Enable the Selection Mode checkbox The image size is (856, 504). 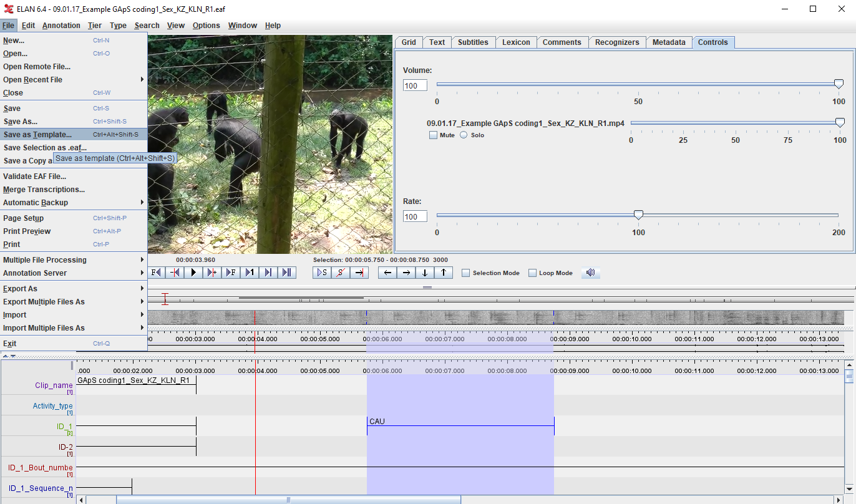(x=466, y=273)
